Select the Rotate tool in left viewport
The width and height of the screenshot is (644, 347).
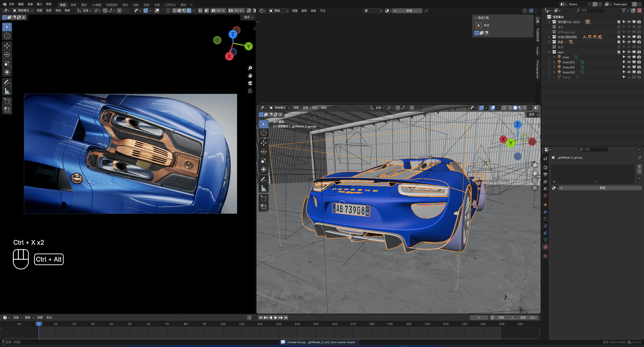[x=7, y=55]
